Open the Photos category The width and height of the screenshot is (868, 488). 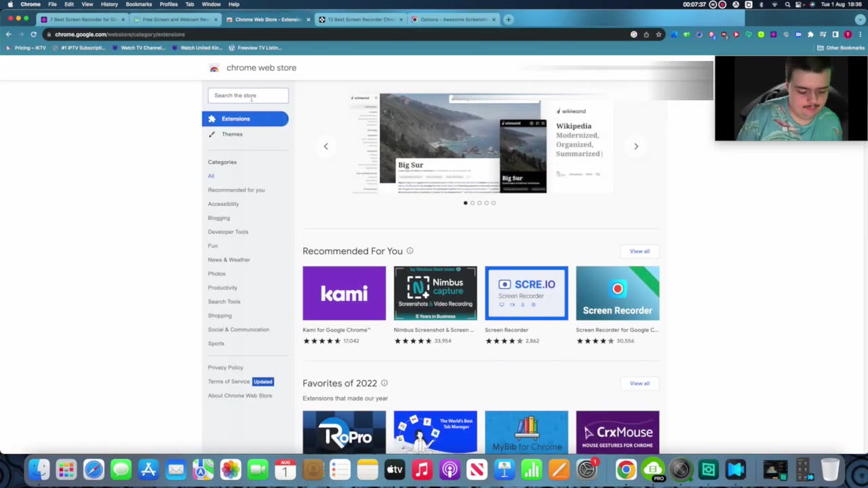[x=216, y=274]
